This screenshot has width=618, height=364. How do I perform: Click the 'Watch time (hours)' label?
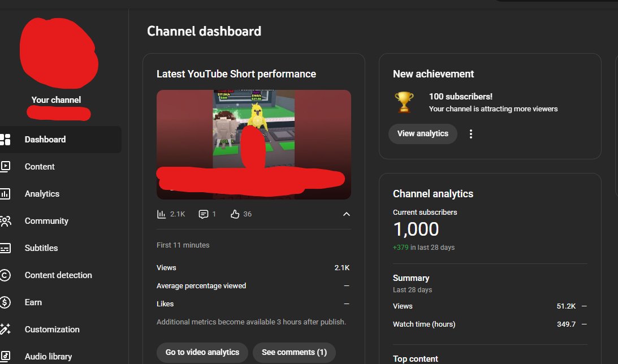click(x=424, y=324)
